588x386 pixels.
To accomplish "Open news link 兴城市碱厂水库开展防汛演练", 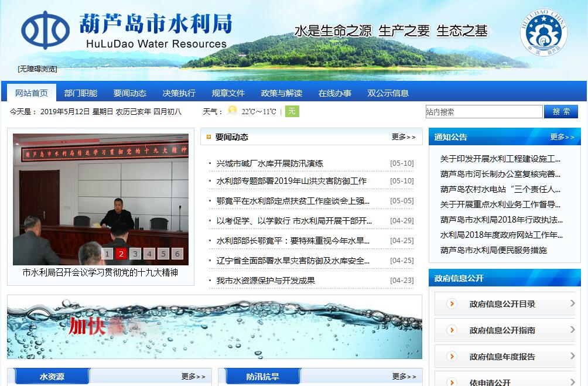I will coord(269,163).
